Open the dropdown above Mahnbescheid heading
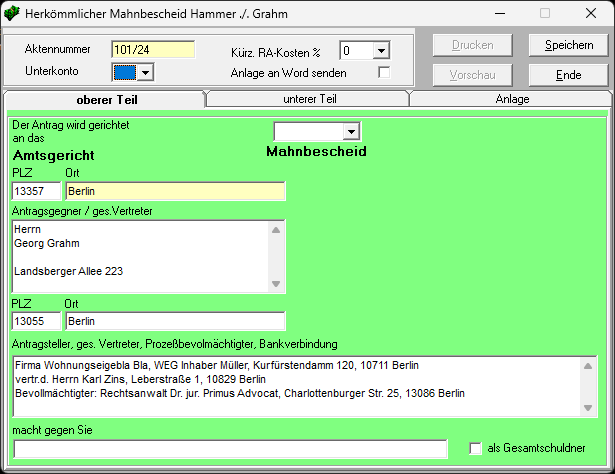 [350, 132]
